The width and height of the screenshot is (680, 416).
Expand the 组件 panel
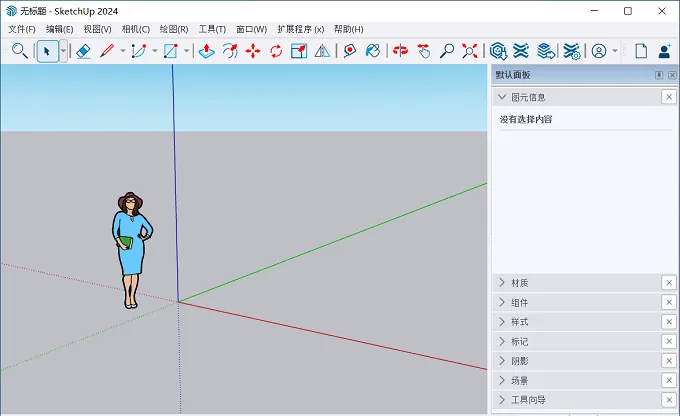[502, 302]
